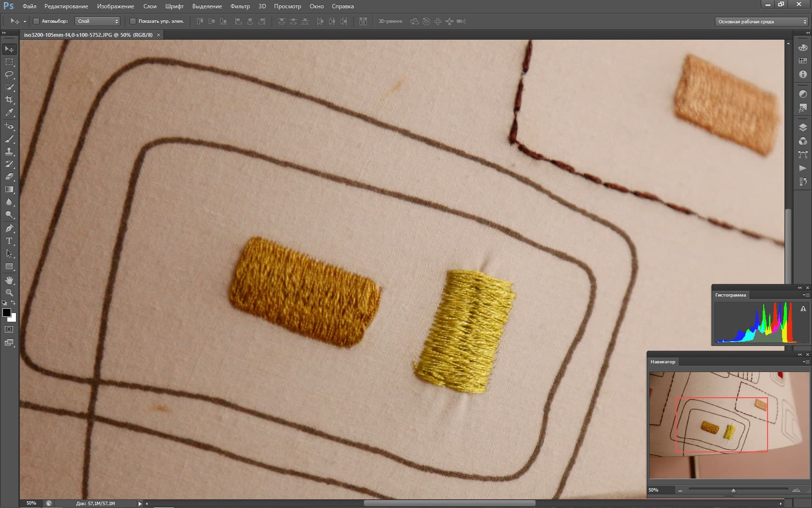This screenshot has width=812, height=508.
Task: Click the foreground color swatch
Action: click(7, 313)
